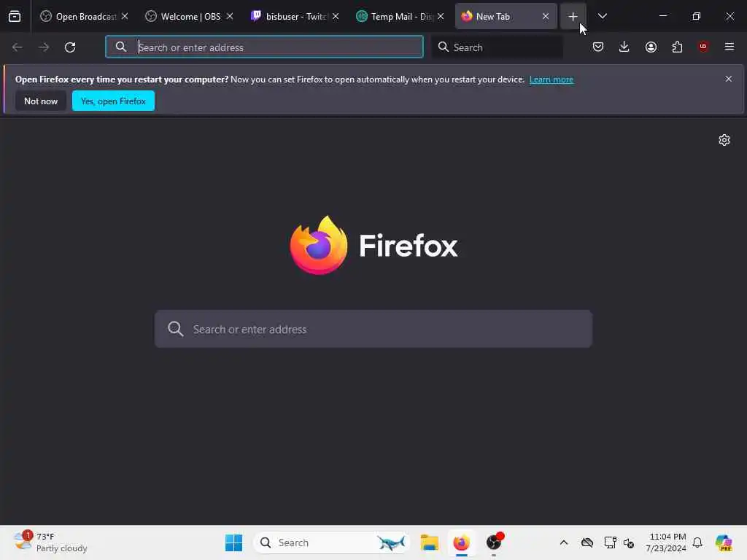Choose Not now in notification
The image size is (747, 560).
[41, 101]
